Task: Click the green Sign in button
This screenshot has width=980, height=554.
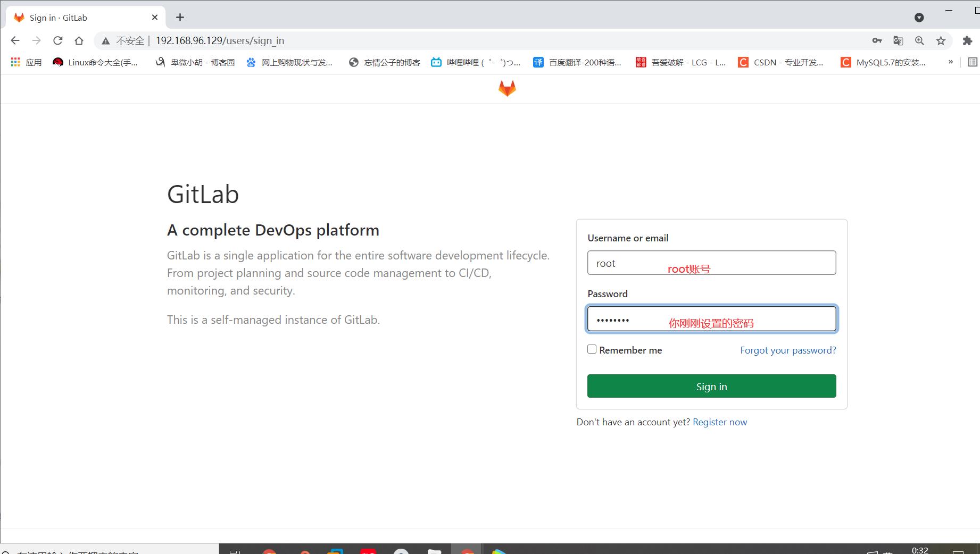Action: [x=711, y=386]
